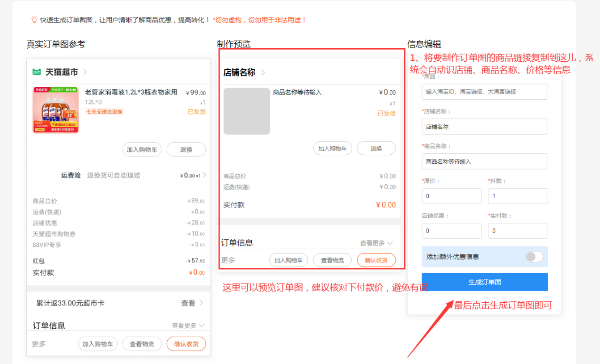The width and height of the screenshot is (600, 364).
Task: Click the arrow beside 运费险 price
Action: pyautogui.click(x=205, y=175)
